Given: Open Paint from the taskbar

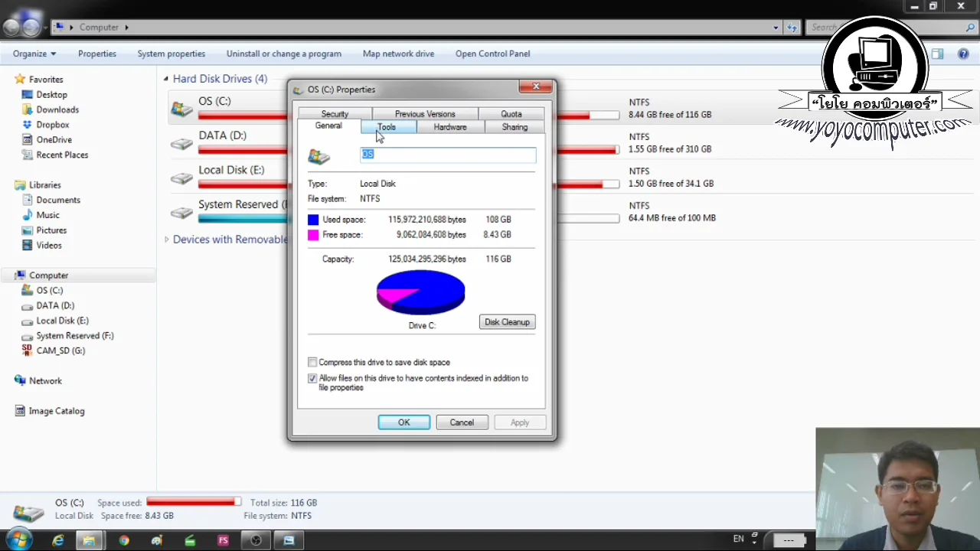Looking at the screenshot, I should coord(156,541).
